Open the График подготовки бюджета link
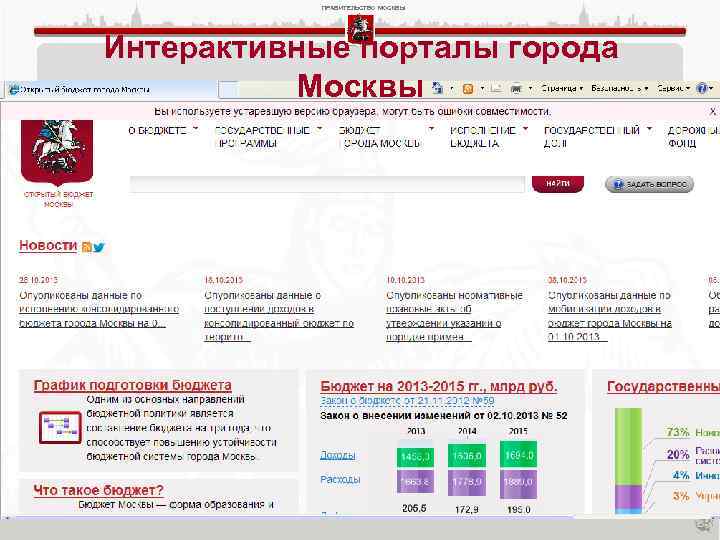Viewport: 720px width, 540px height. tap(132, 385)
